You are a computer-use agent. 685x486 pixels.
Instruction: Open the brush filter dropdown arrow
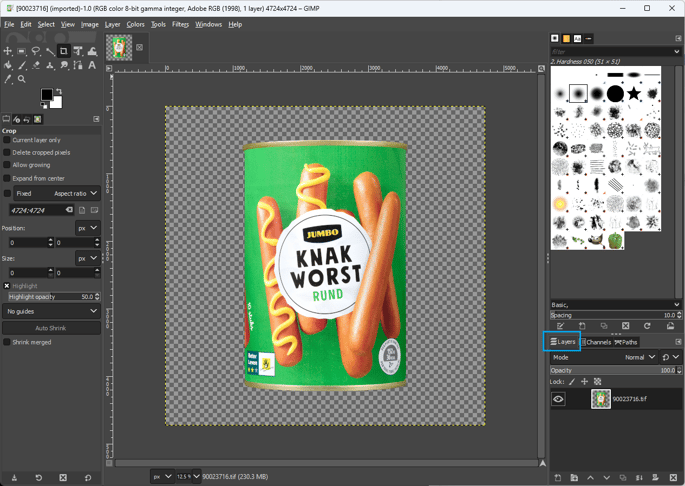(x=677, y=52)
